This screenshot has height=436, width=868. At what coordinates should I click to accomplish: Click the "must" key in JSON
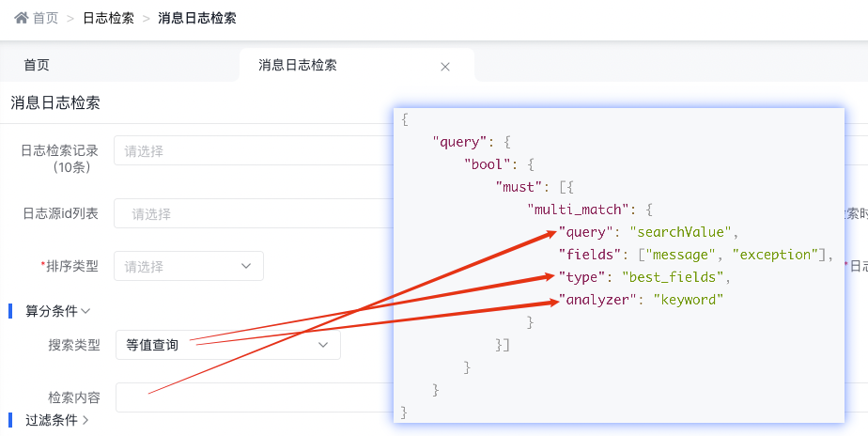519,187
